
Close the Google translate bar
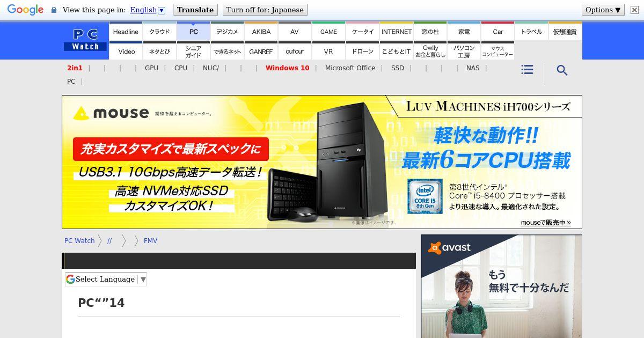(x=634, y=10)
